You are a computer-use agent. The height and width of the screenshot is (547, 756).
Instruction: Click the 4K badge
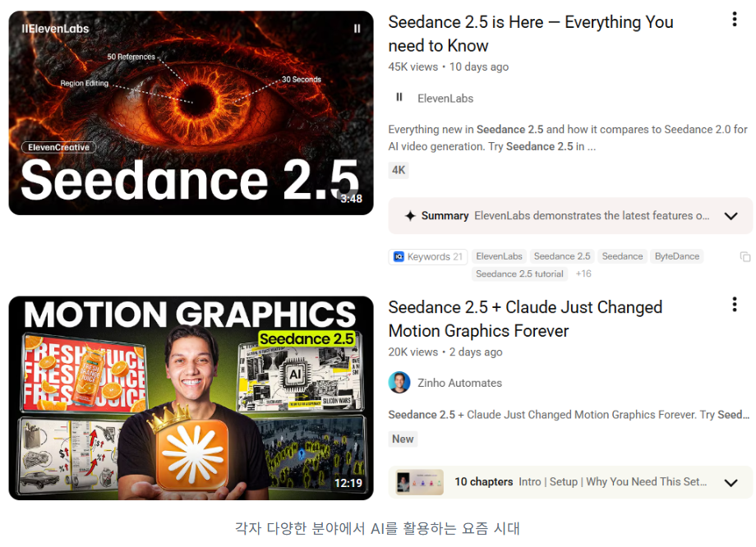point(399,170)
